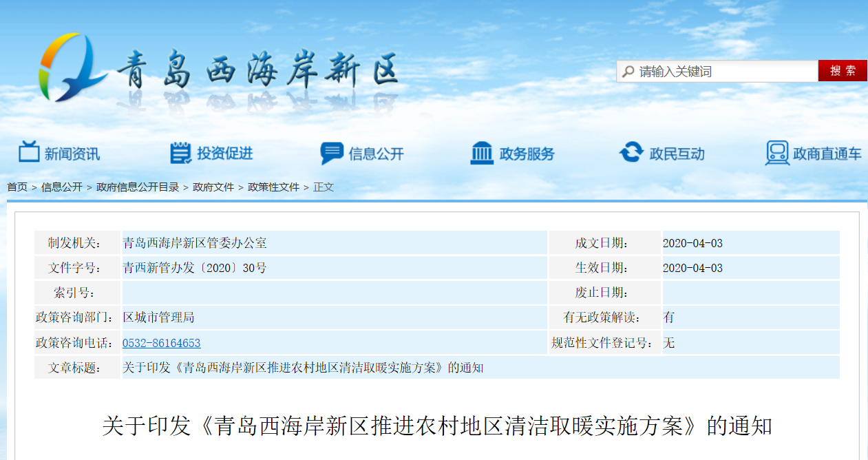The height and width of the screenshot is (460, 868).
Task: Click the large article heading 关于印发…的通知
Action: 437,426
